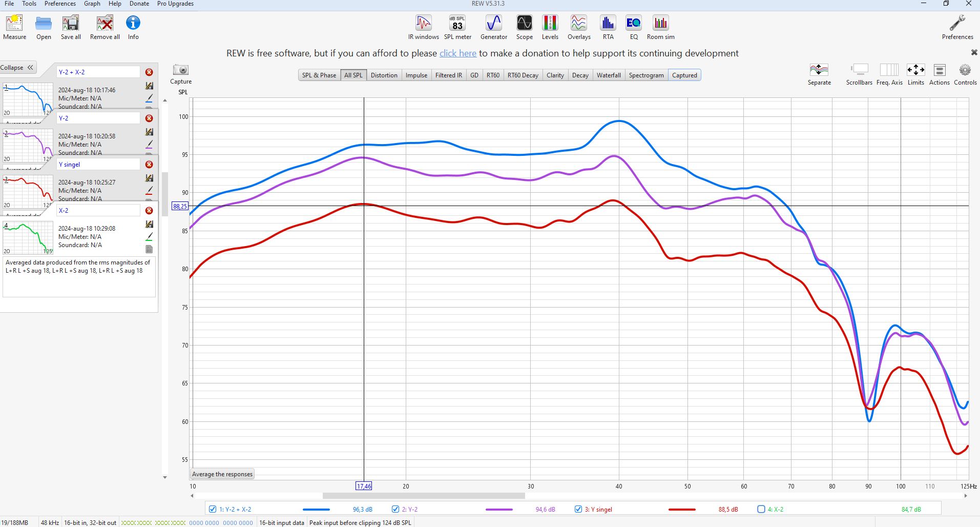Switch to the RT60 Decay tab
The image size is (980, 527).
(x=523, y=75)
